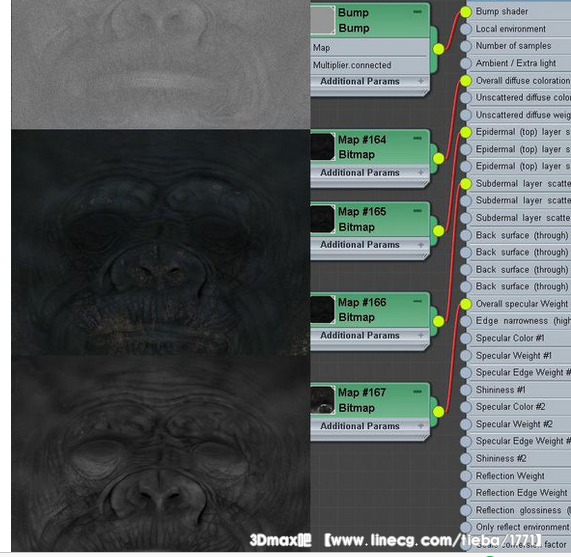Click the grey bump texture preview image
The image size is (571, 557).
(161, 64)
